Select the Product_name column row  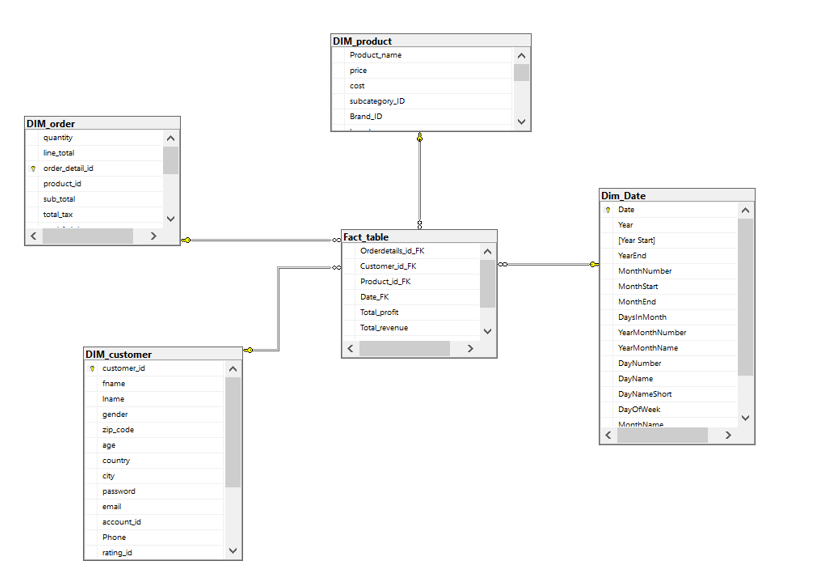(x=422, y=55)
